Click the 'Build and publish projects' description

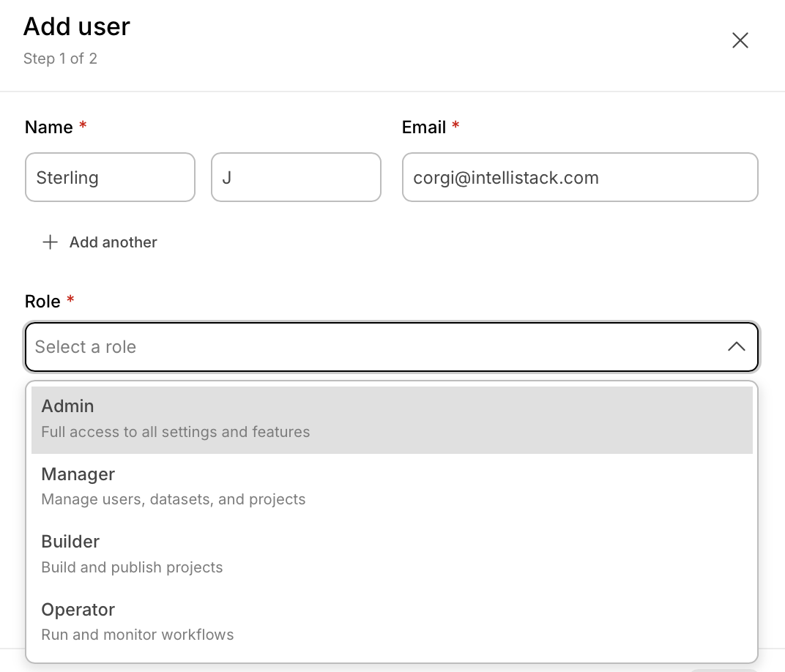click(x=132, y=567)
